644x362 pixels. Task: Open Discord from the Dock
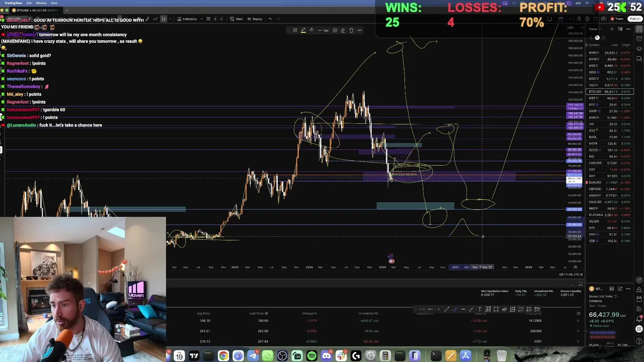[x=327, y=356]
